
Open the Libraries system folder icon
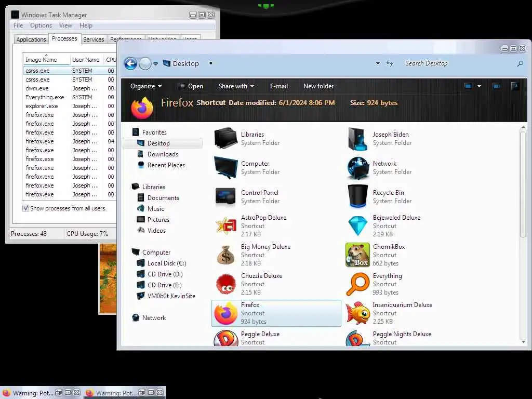[x=225, y=138]
